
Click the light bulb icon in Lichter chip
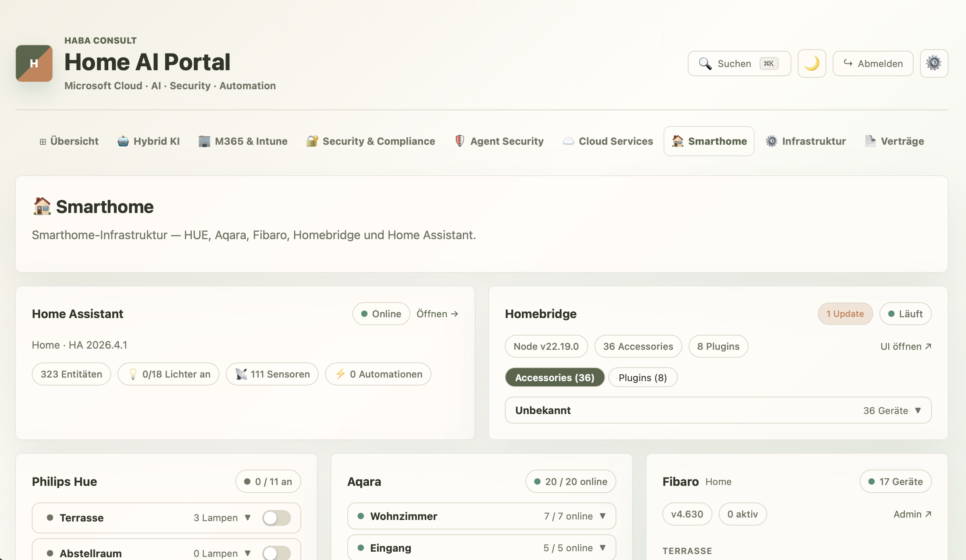pos(133,374)
